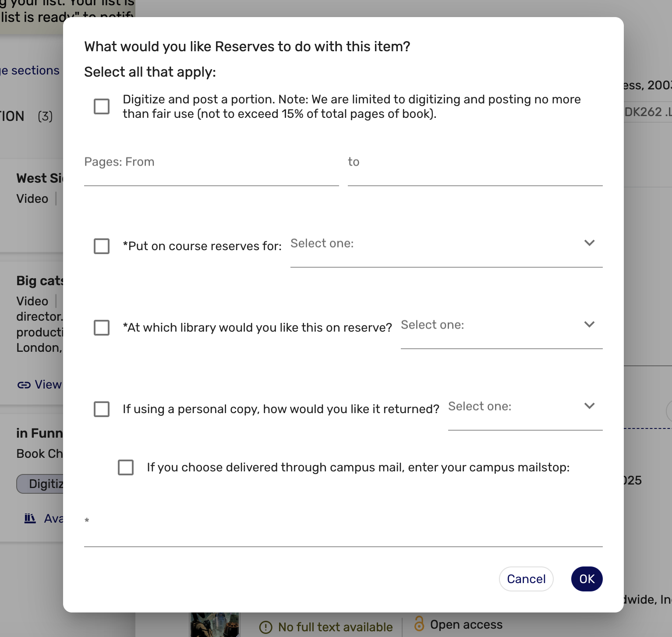Image resolution: width=672 pixels, height=637 pixels.
Task: Check the Digitize and post a portion box
Action: (x=102, y=106)
